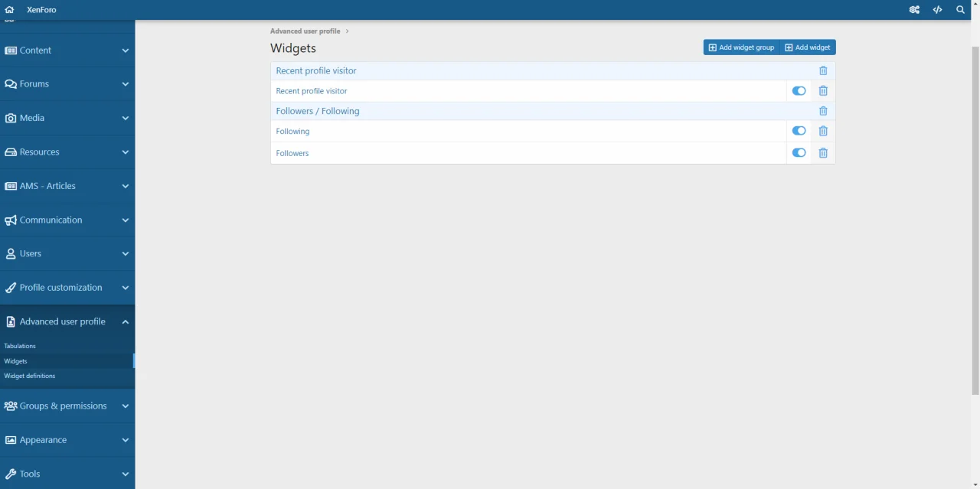Toggle the Followers widget switch
This screenshot has width=980, height=489.
799,153
